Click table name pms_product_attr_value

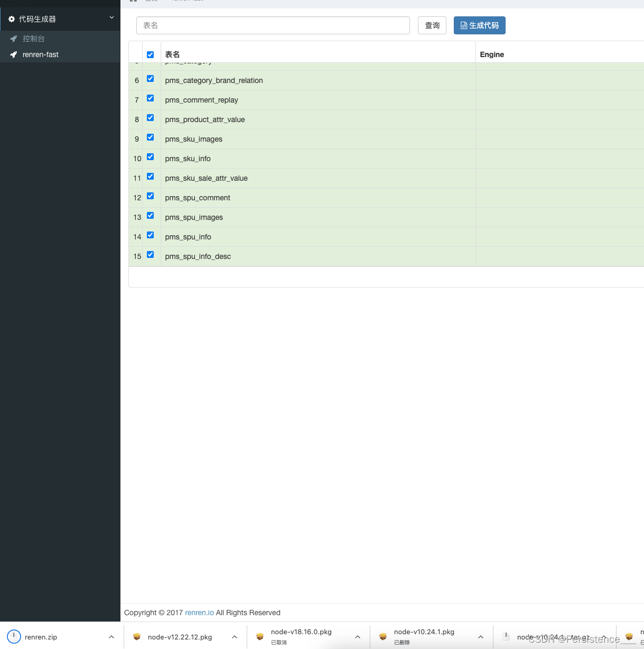205,119
